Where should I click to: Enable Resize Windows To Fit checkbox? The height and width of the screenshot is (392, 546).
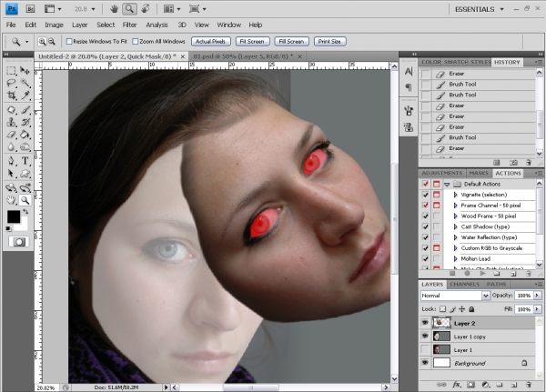pos(69,42)
